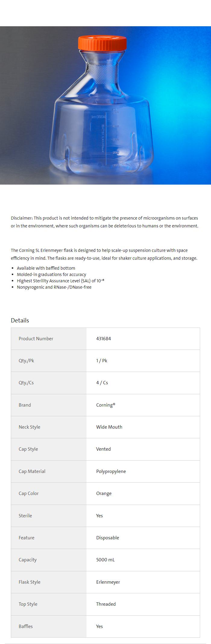Click the 'Molded-in graduations for accuracy' bullet
The height and width of the screenshot is (644, 211).
pyautogui.click(x=51, y=274)
